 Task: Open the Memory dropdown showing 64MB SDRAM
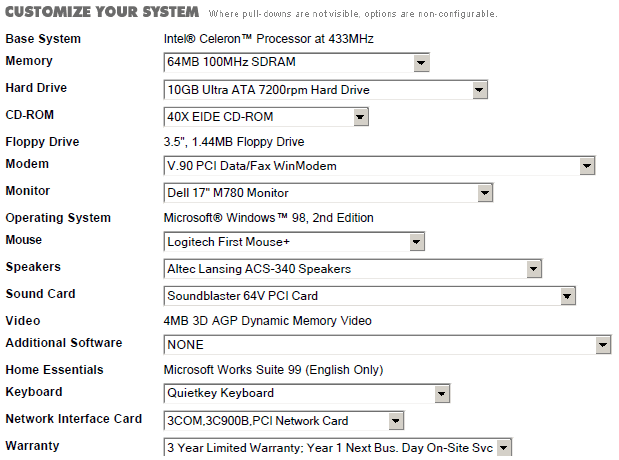pyautogui.click(x=296, y=62)
